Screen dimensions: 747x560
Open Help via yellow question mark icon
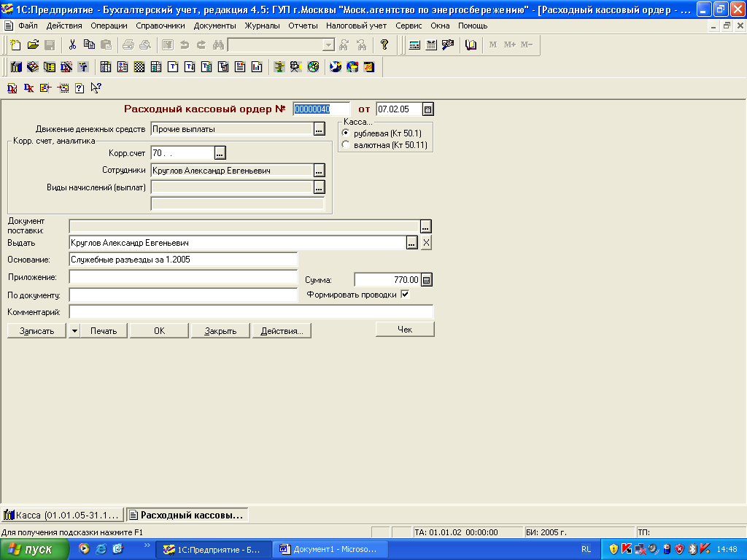[x=384, y=44]
